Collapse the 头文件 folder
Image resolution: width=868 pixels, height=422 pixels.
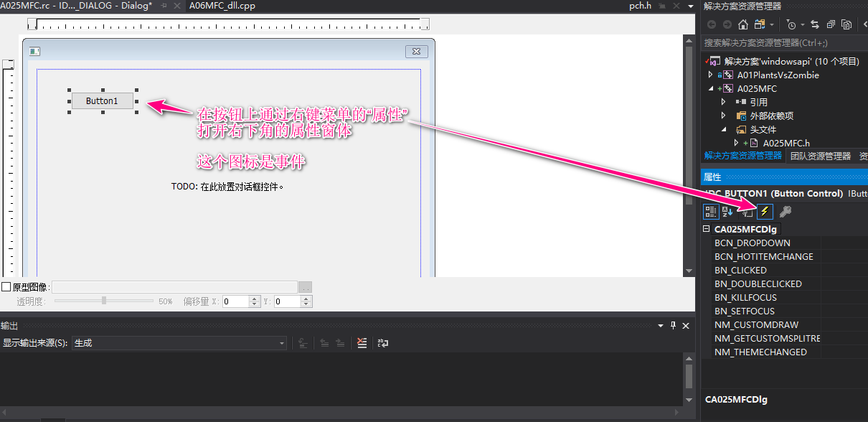pos(723,129)
